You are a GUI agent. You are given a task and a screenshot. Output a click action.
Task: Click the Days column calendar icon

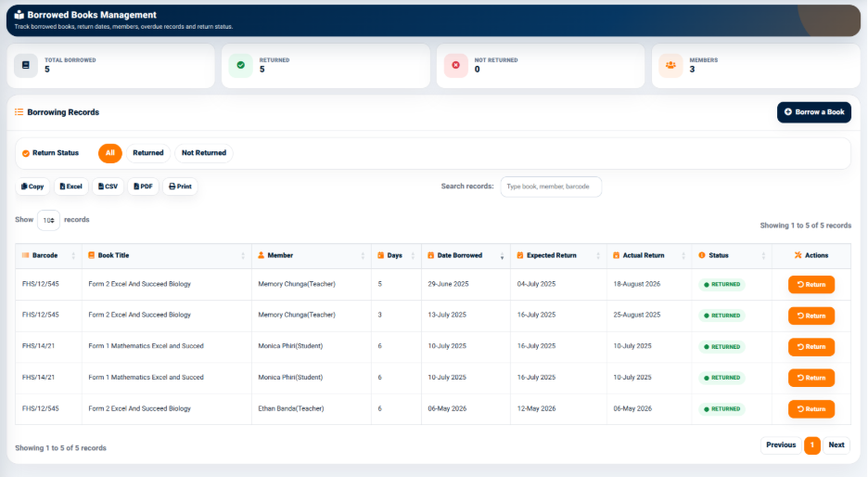point(381,255)
